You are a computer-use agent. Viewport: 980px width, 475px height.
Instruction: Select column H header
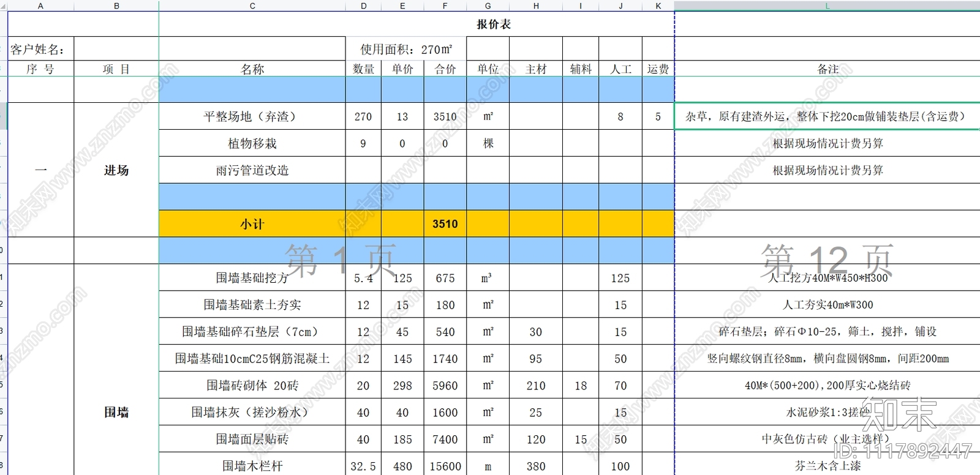(536, 6)
